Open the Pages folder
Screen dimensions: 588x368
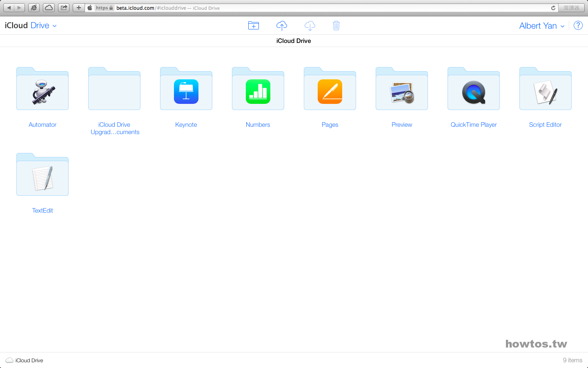(x=330, y=89)
